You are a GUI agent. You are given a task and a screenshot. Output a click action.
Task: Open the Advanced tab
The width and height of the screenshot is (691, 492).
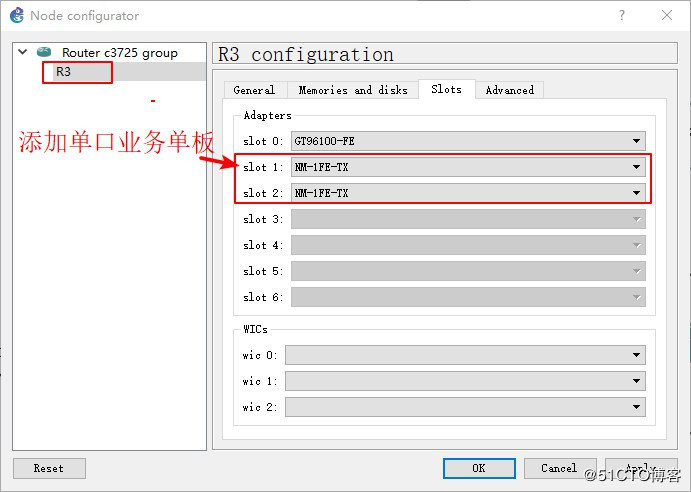tap(509, 90)
